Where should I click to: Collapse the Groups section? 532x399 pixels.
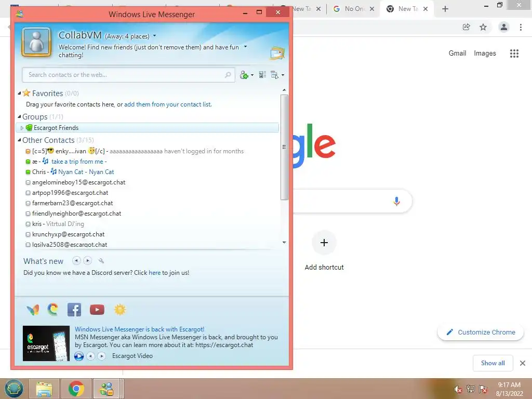point(19,116)
